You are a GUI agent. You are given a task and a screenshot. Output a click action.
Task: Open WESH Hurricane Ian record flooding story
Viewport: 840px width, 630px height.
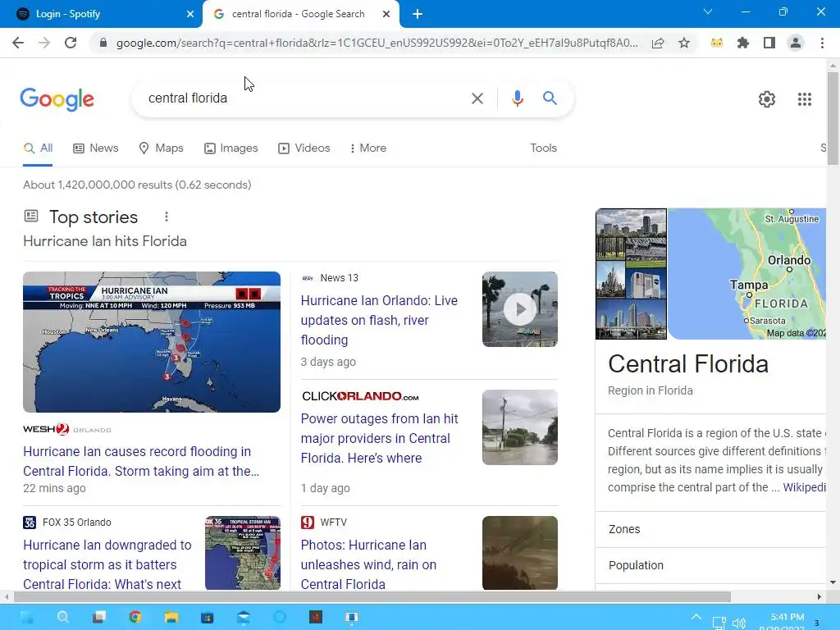tap(141, 461)
